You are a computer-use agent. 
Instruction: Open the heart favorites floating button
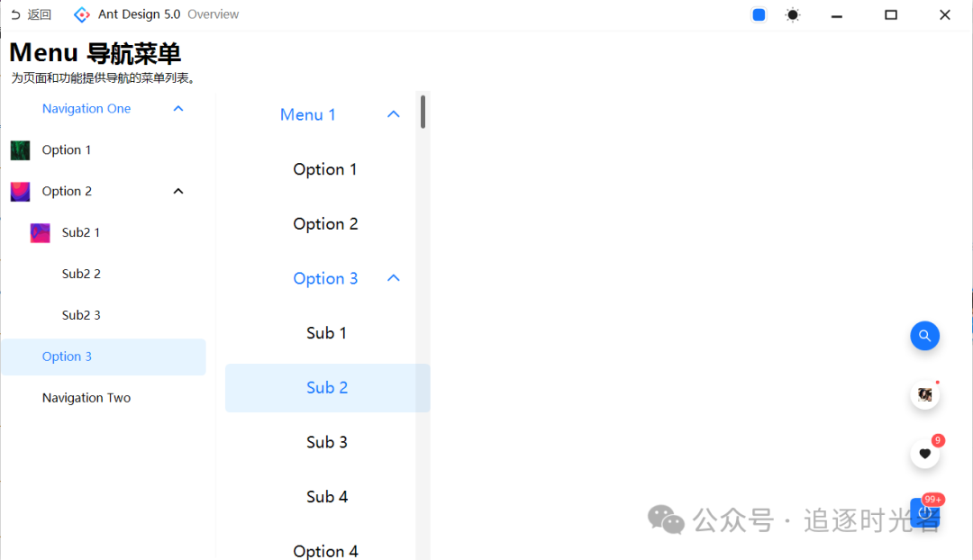(x=924, y=454)
